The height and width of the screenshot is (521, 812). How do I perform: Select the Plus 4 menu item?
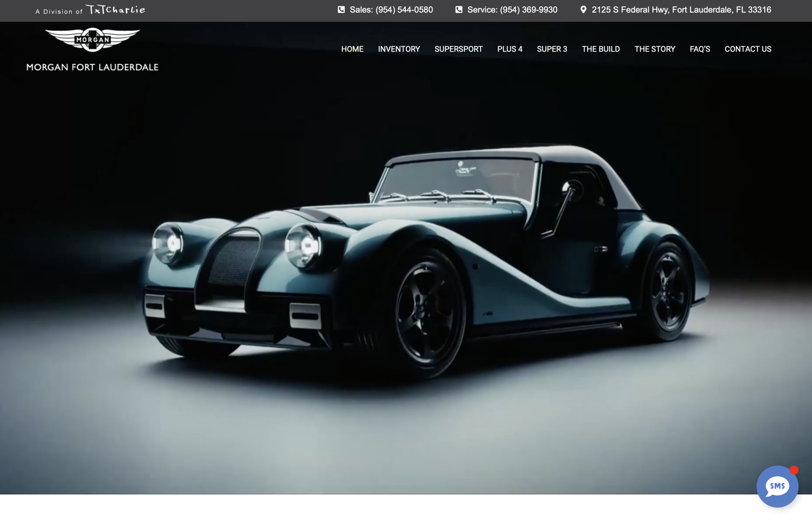[x=510, y=49]
